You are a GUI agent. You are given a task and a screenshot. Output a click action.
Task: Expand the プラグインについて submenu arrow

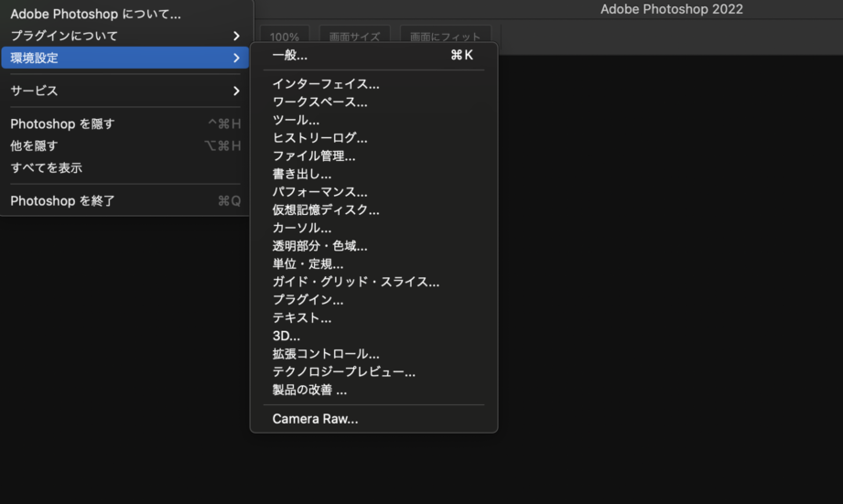[236, 36]
